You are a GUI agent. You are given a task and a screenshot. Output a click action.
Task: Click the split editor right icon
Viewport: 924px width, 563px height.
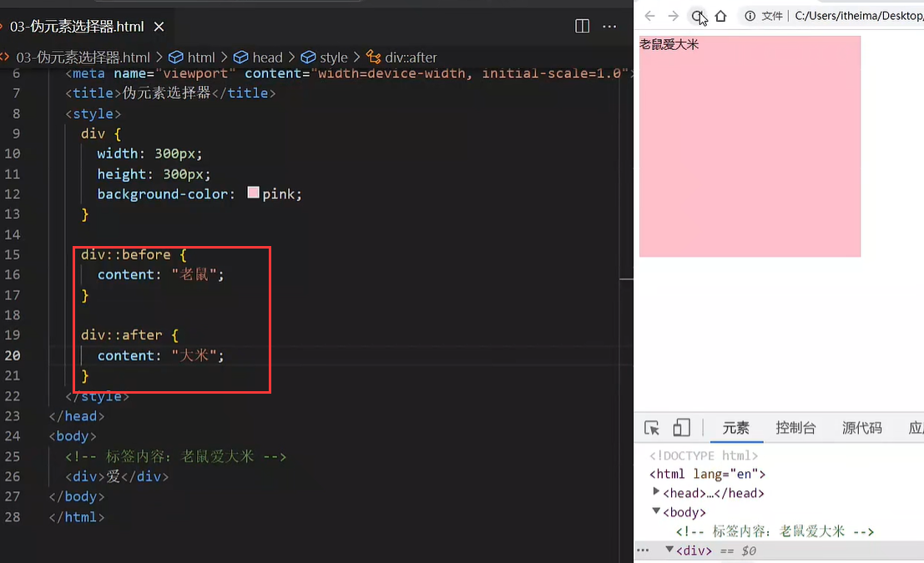tap(583, 27)
